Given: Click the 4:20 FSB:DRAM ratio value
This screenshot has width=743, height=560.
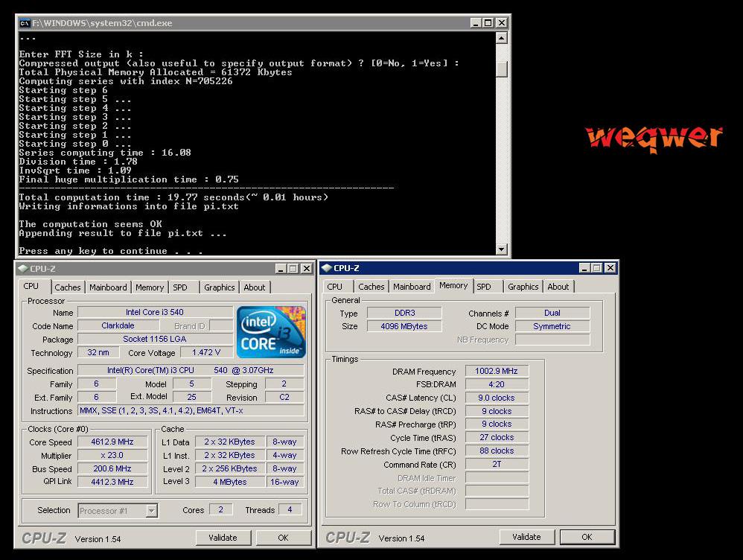Looking at the screenshot, I should (x=497, y=384).
